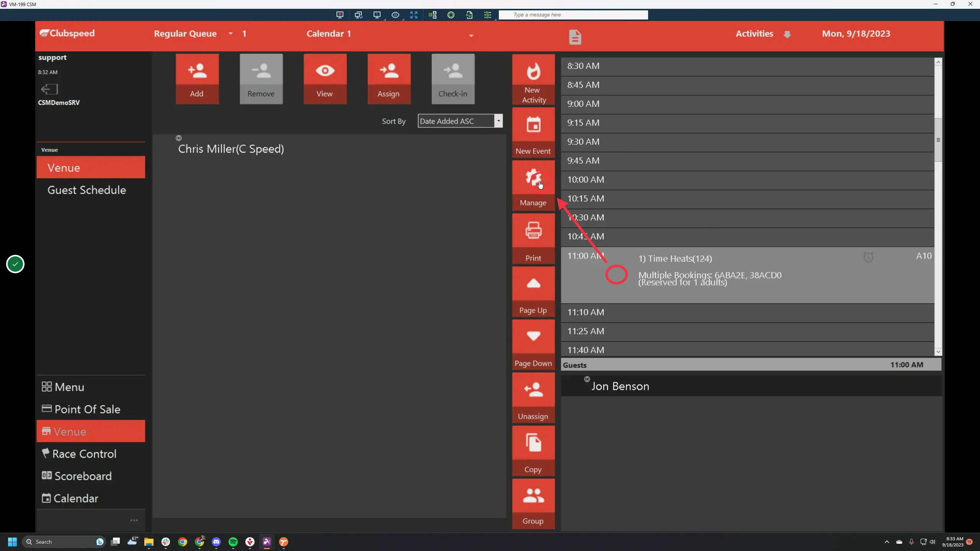The height and width of the screenshot is (551, 980).
Task: Click the Remove guest button
Action: pos(261,79)
